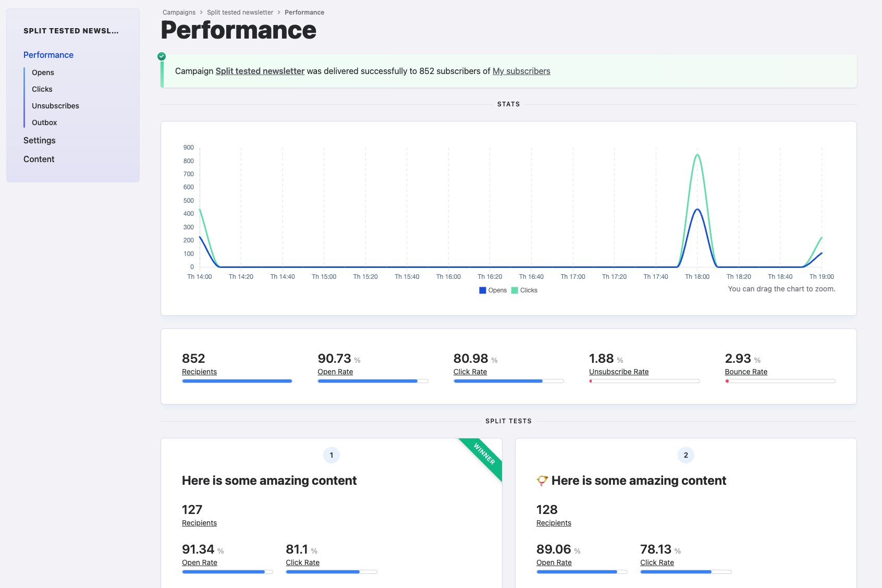Go to Unsubscribes in the sidebar
The height and width of the screenshot is (588, 882).
click(55, 106)
